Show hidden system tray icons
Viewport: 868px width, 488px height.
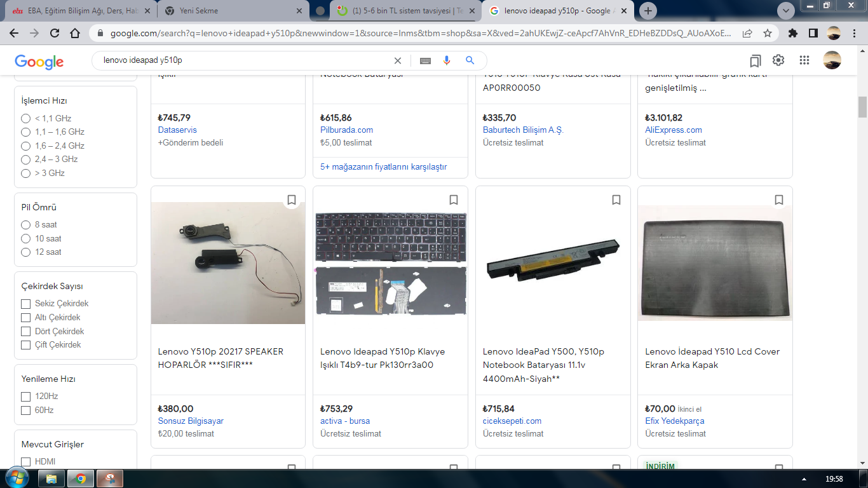(x=804, y=478)
